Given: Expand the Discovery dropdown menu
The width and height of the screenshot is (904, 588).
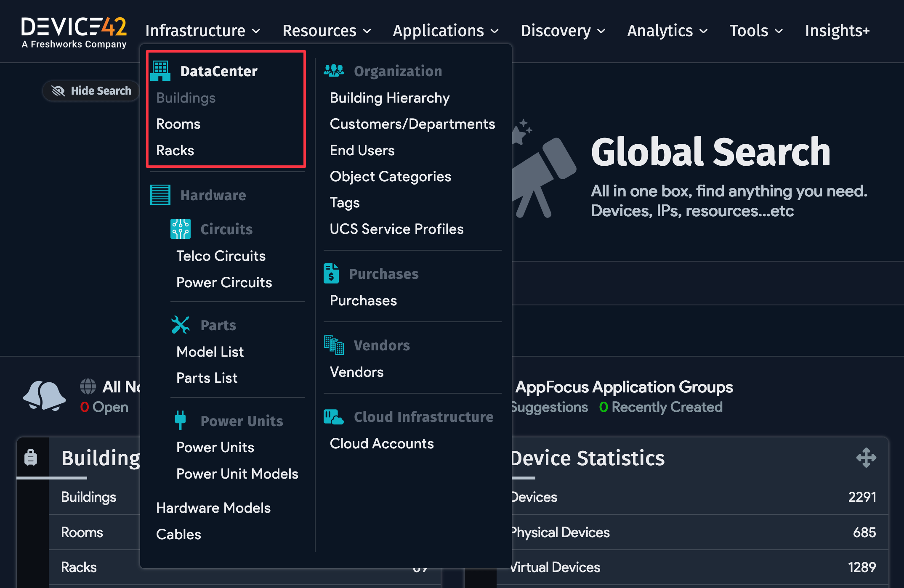Looking at the screenshot, I should [x=563, y=30].
